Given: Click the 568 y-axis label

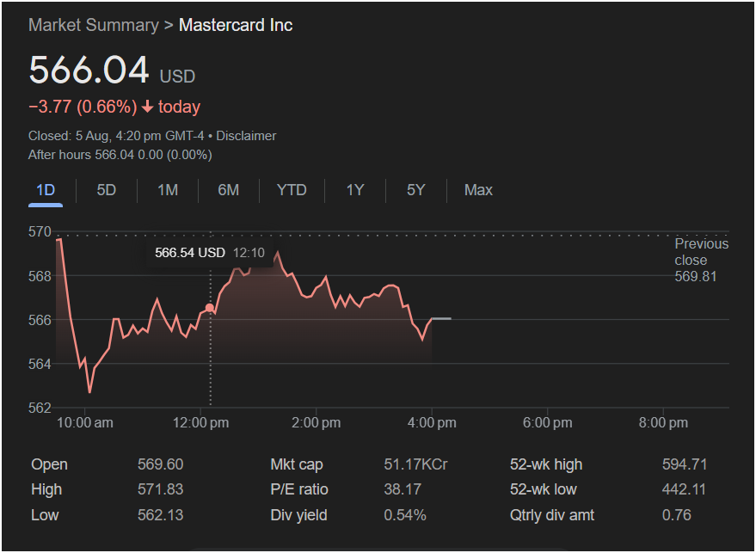Looking at the screenshot, I should tap(40, 276).
